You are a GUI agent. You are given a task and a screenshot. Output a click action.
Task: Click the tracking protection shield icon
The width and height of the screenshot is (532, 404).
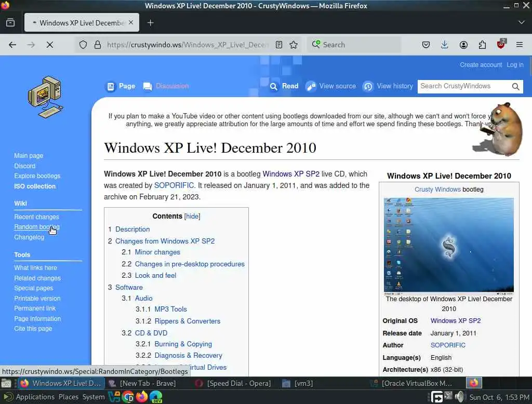pyautogui.click(x=83, y=45)
